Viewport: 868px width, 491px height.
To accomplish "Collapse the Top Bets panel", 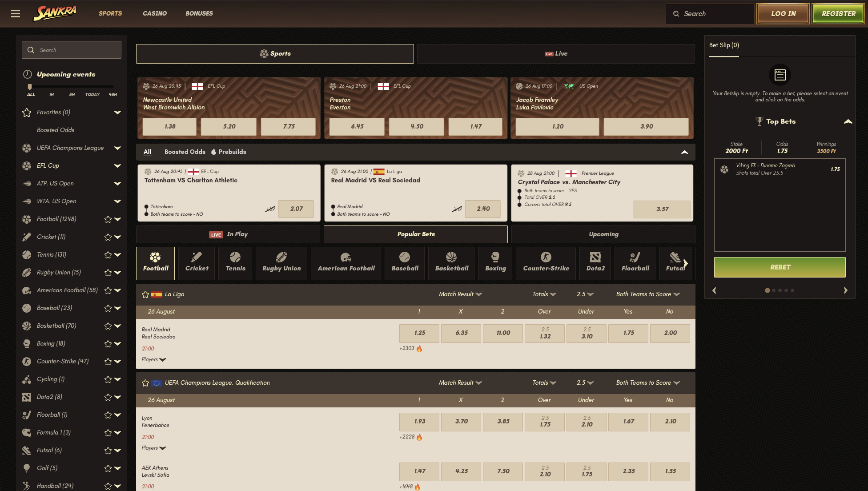I will click(x=848, y=121).
